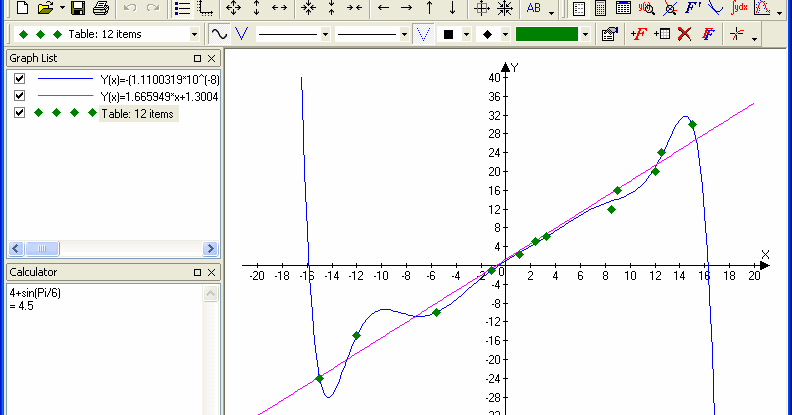Delete the selected graph with red X icon
The height and width of the screenshot is (415, 792).
pos(684,34)
